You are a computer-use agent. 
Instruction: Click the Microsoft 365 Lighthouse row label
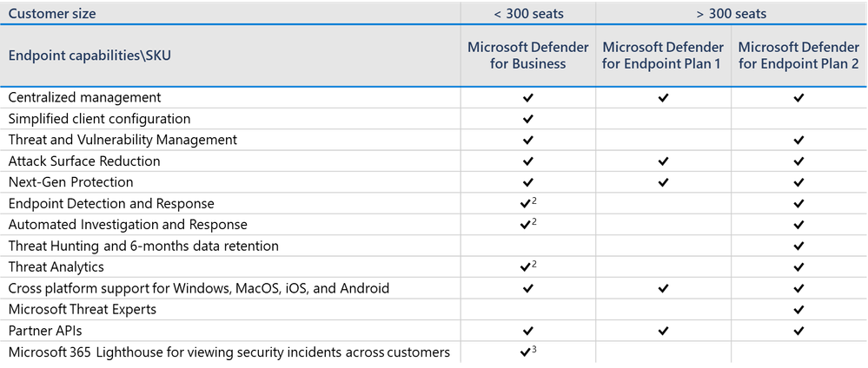coord(229,352)
